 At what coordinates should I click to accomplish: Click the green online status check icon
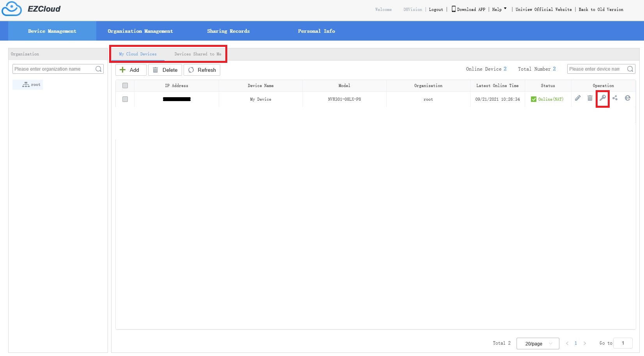click(x=534, y=99)
